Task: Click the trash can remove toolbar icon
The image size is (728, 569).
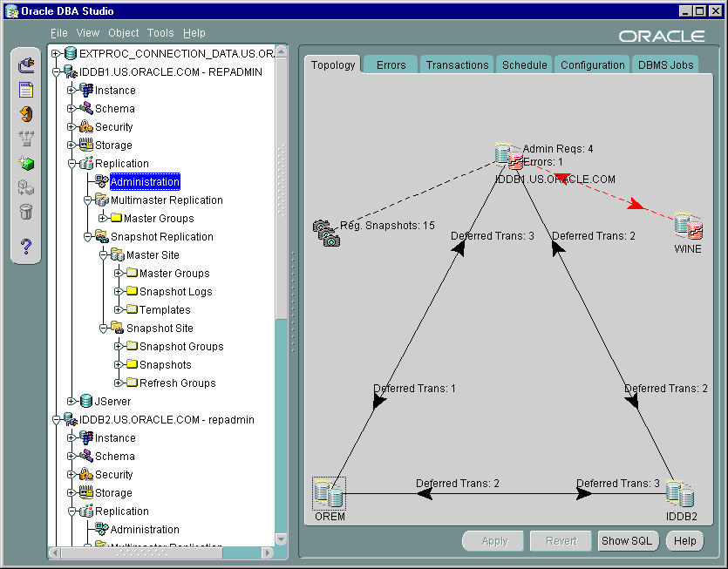Action: [x=26, y=212]
